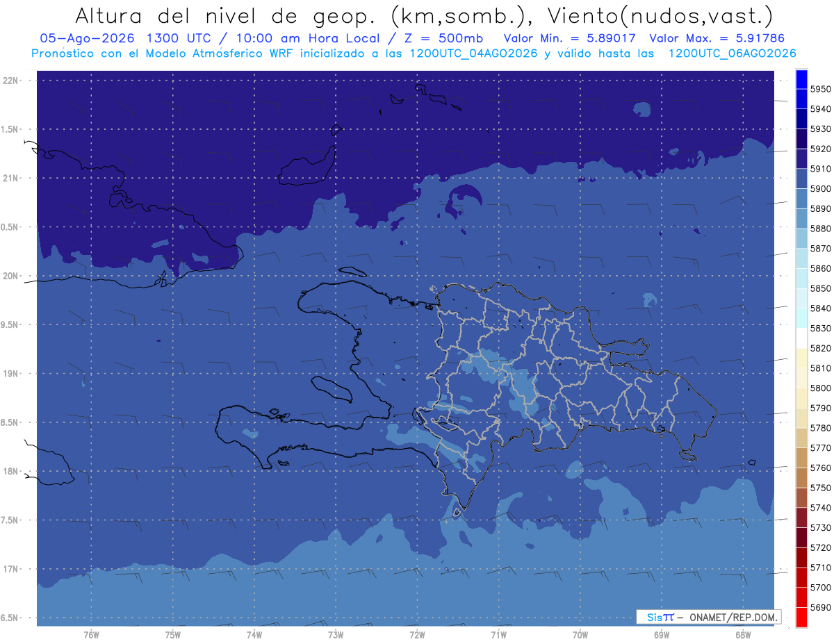Select the 5830 legend value

[x=821, y=329]
